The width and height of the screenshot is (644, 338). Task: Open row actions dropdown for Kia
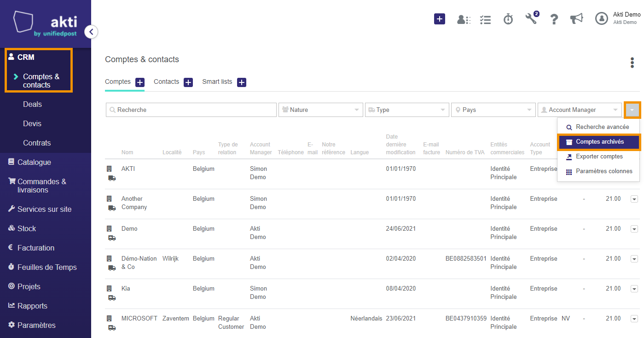[634, 289]
